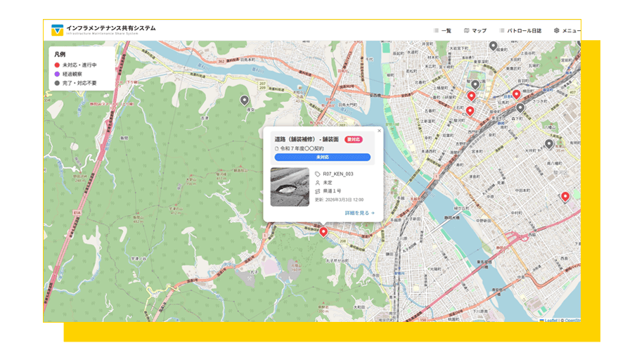Switch to the マップ view
This screenshot has height=362, width=644.
pos(475,30)
